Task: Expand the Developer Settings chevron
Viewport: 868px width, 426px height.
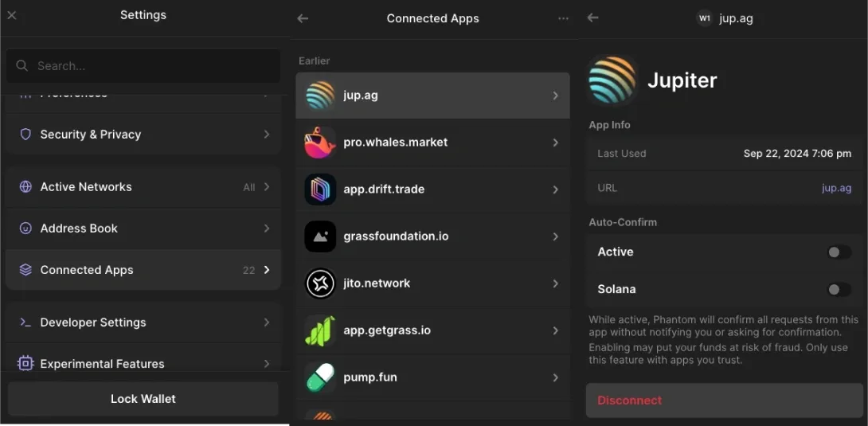Action: coord(267,322)
